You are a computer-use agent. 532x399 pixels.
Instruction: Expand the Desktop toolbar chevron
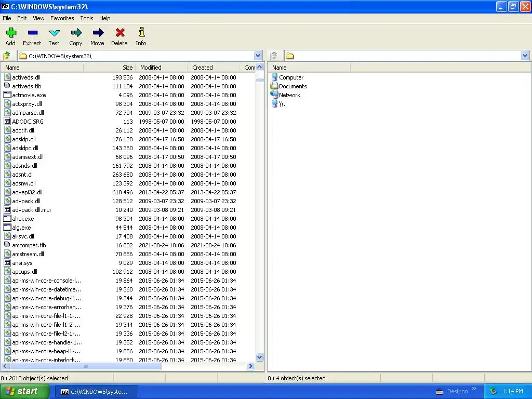coord(474,389)
